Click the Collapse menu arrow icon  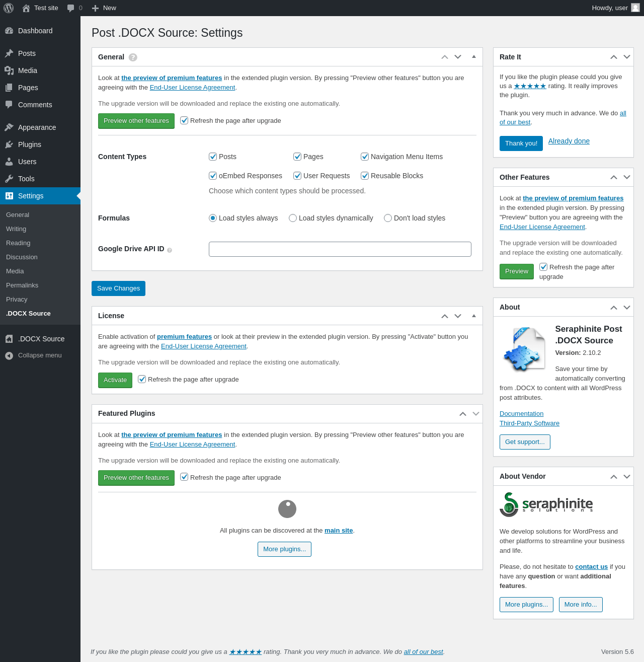click(x=9, y=356)
